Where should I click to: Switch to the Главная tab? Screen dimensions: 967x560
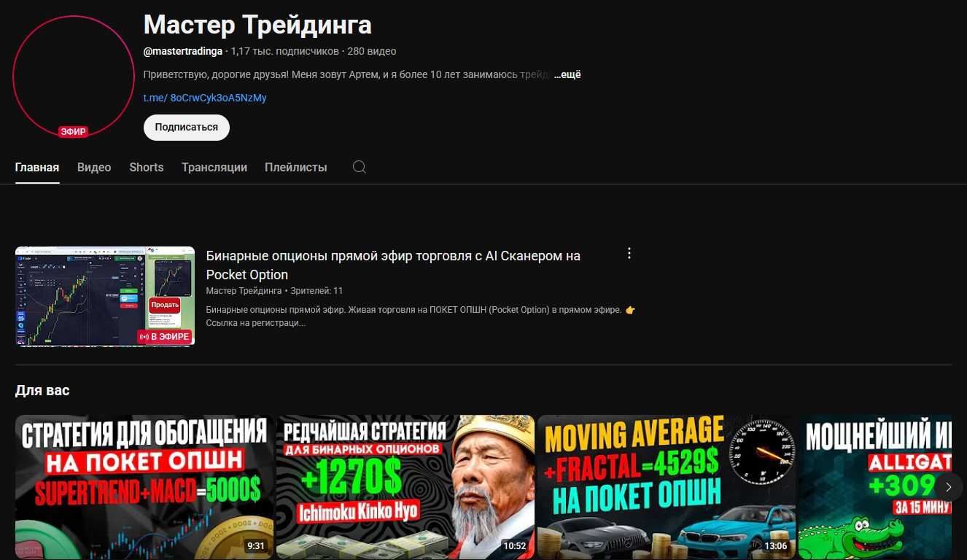click(x=37, y=167)
